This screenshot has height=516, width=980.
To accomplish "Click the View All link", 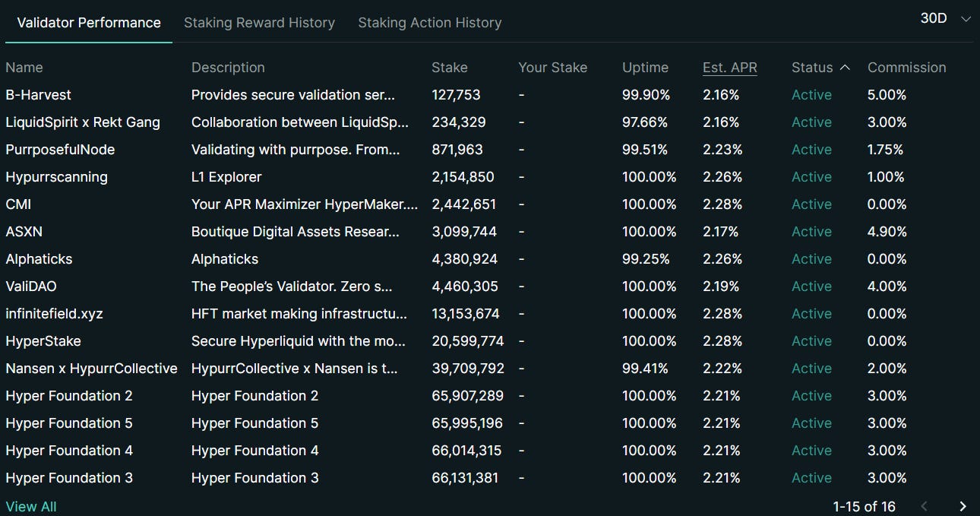I will click(x=31, y=506).
